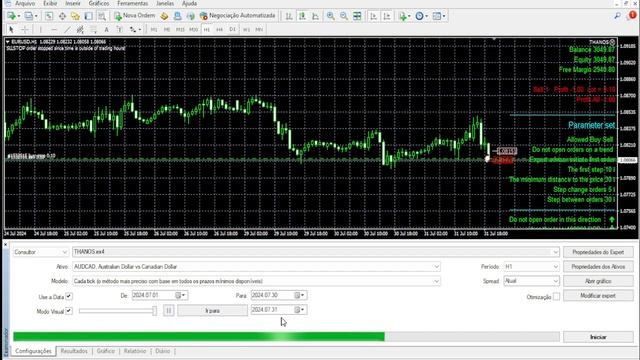Select the cursor arrow tool

[11, 29]
